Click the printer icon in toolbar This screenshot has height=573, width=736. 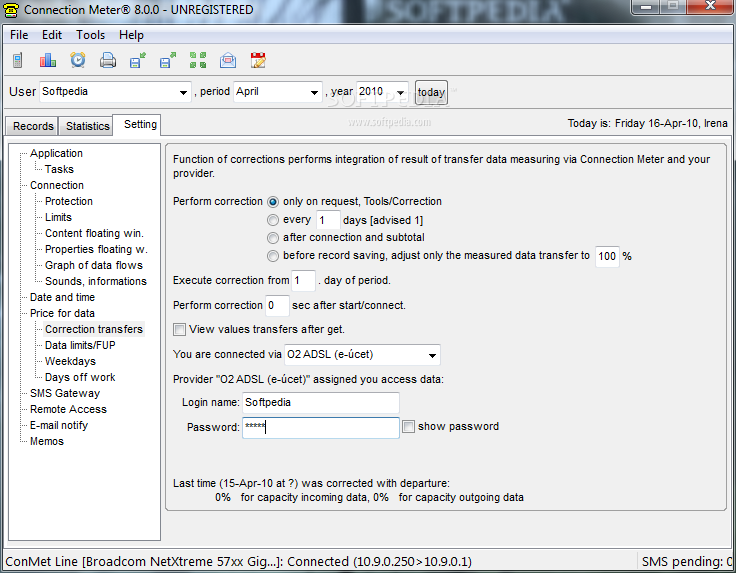coord(107,60)
